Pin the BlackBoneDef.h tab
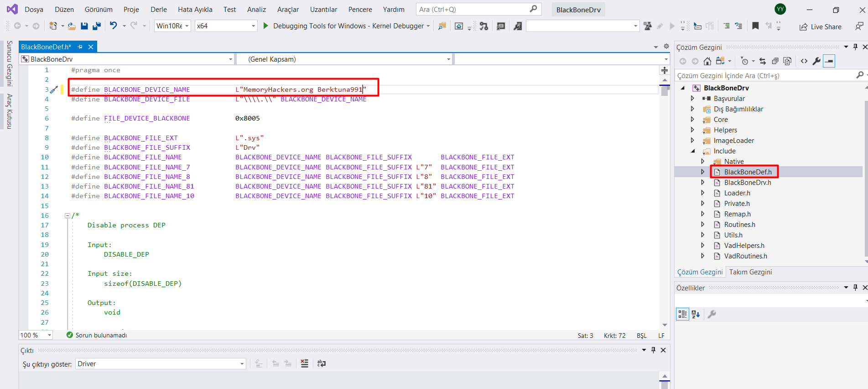This screenshot has height=389, width=868. point(80,47)
